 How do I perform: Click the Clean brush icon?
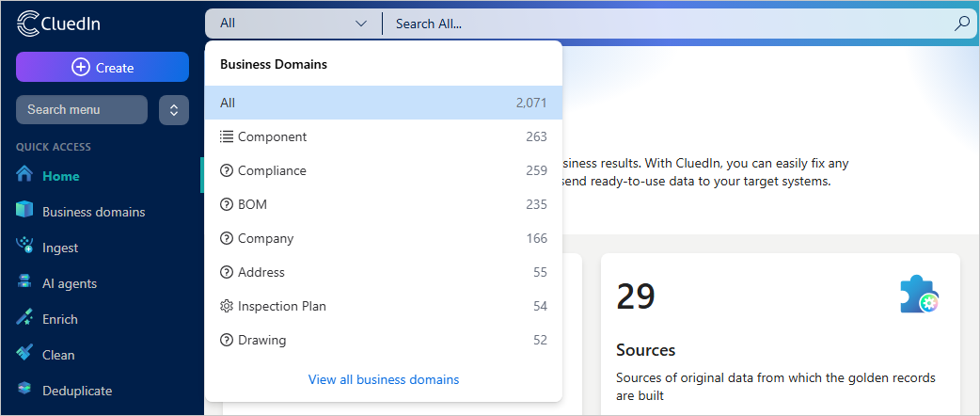[24, 354]
